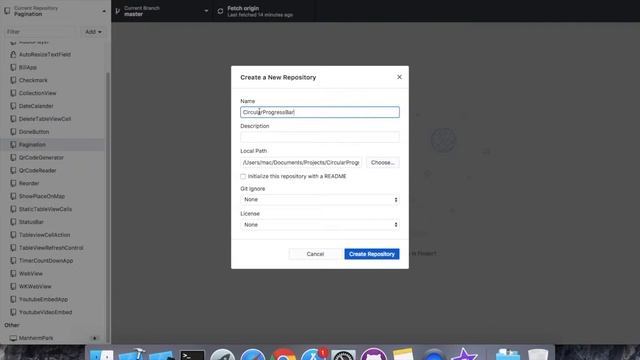Select the Checkmark repository
This screenshot has height=360, width=640.
[x=53, y=80]
